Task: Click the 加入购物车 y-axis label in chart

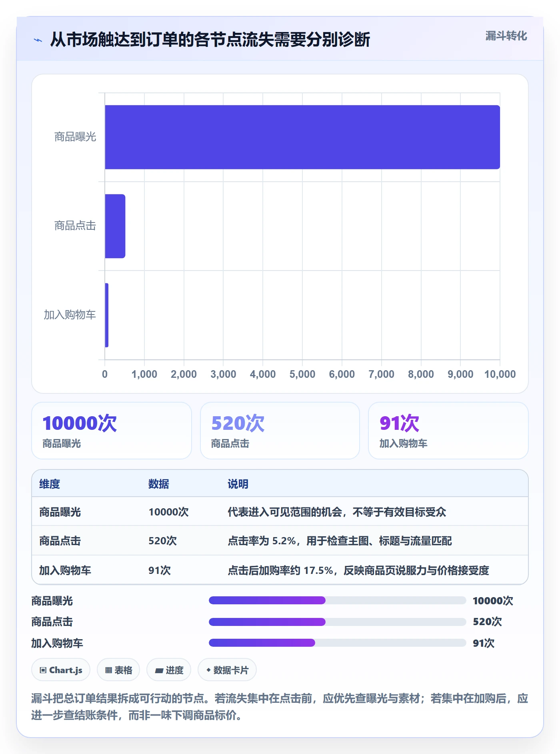Action: point(70,315)
